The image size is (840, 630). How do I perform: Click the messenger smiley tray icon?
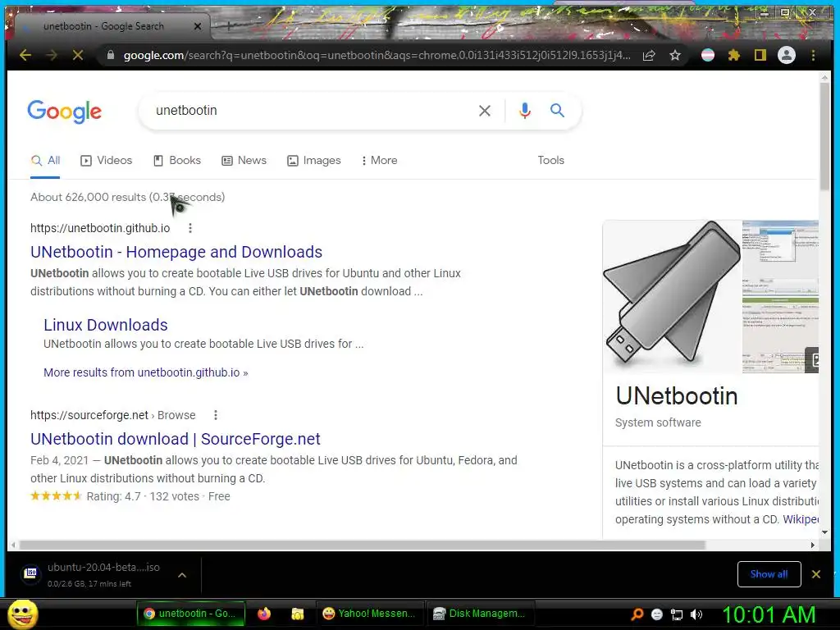(657, 614)
